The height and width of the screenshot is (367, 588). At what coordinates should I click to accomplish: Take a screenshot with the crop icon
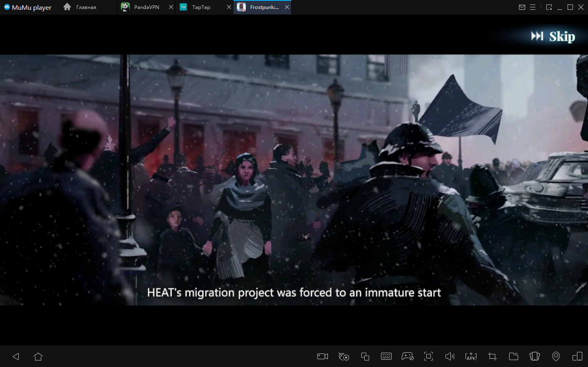click(492, 356)
